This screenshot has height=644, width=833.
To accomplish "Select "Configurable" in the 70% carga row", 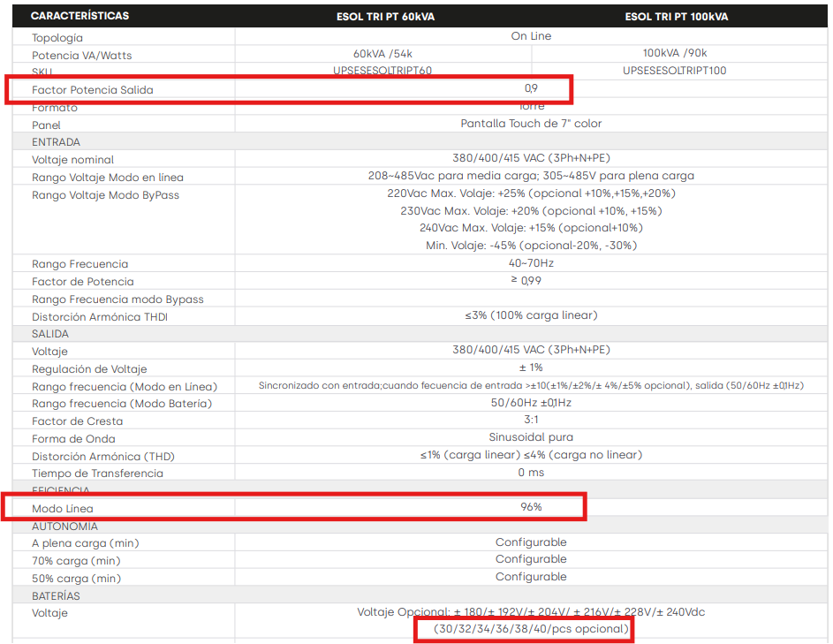I will 531,559.
